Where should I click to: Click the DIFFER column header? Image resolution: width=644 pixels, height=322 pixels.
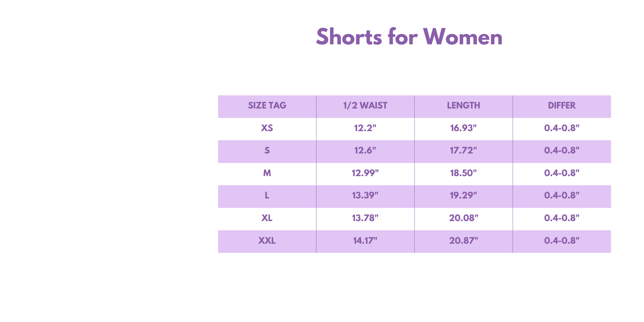pyautogui.click(x=562, y=105)
